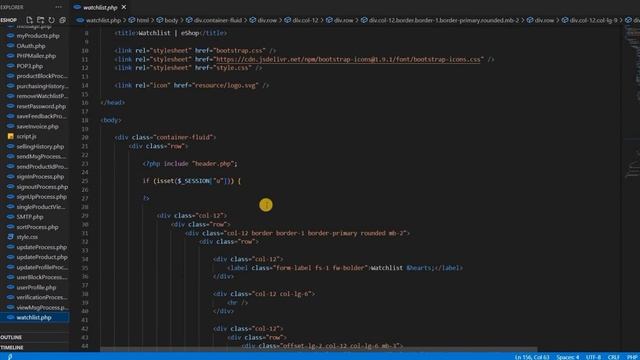Click the minimap on the right edge
Image resolution: width=640 pixels, height=360 pixels.
[x=631, y=102]
